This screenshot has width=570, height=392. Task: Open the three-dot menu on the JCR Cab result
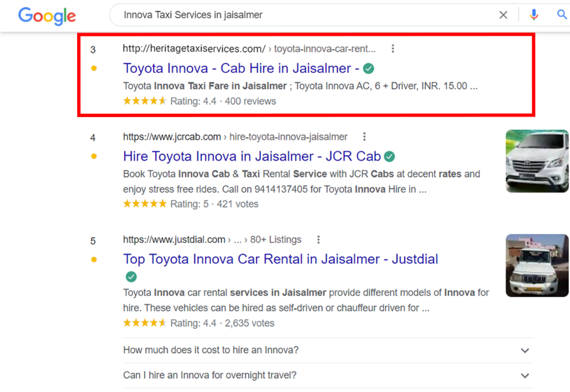coord(364,136)
